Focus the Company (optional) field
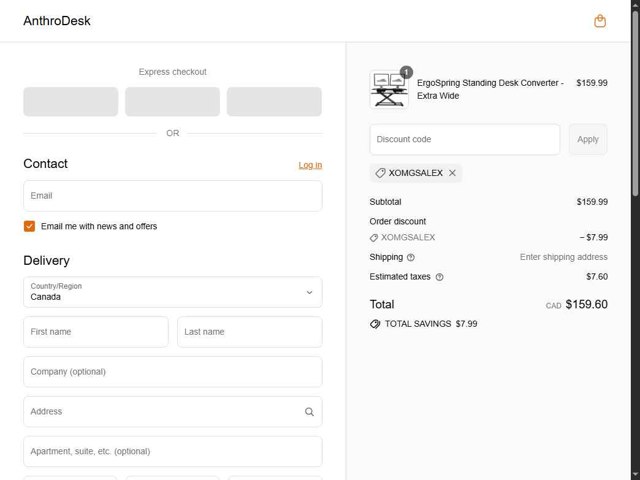The height and width of the screenshot is (480, 640). (173, 372)
